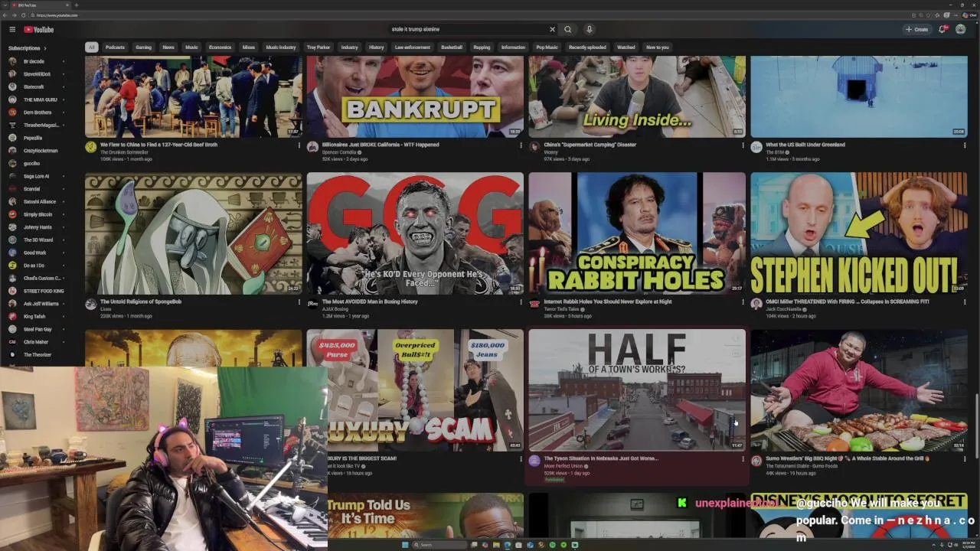Open Sumo Wrestlers BBQ video thumbnail

pyautogui.click(x=858, y=390)
